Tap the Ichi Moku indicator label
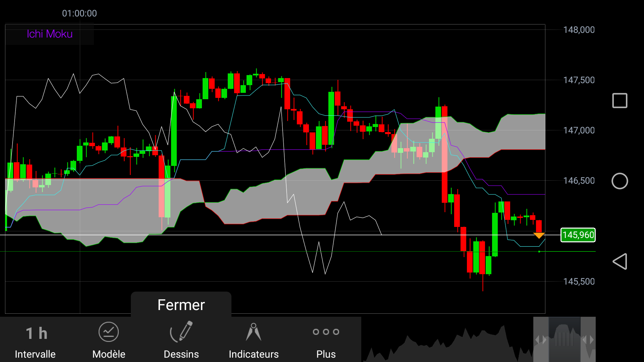 [50, 34]
